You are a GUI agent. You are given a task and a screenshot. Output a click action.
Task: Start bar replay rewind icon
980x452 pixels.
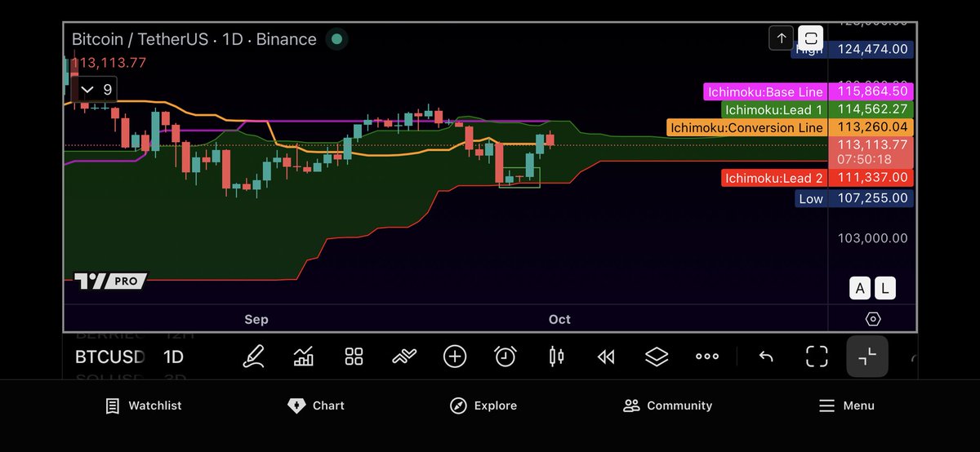606,357
